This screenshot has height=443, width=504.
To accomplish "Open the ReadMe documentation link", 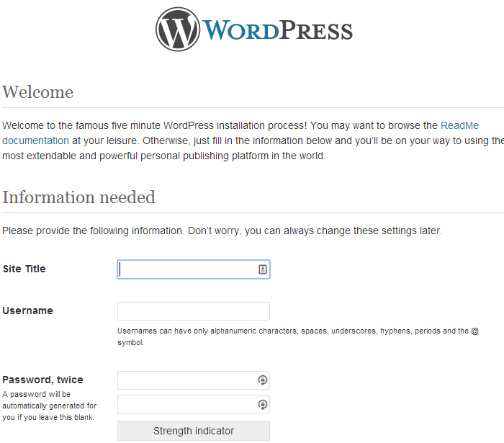I will coord(459,125).
